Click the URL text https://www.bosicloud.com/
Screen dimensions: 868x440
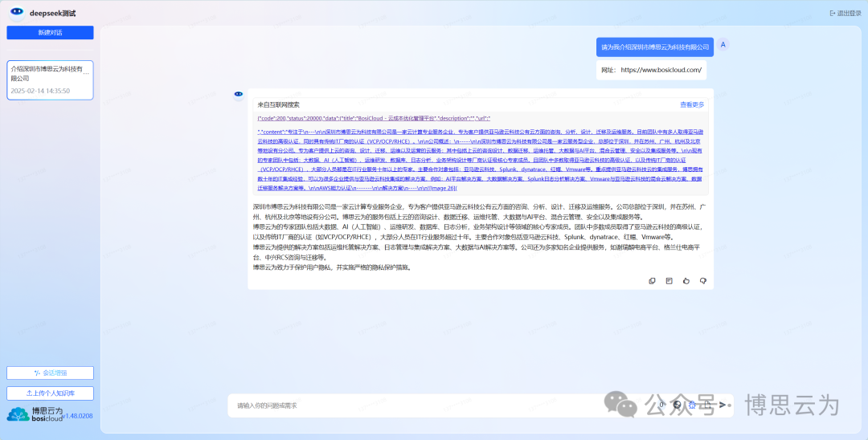661,70
